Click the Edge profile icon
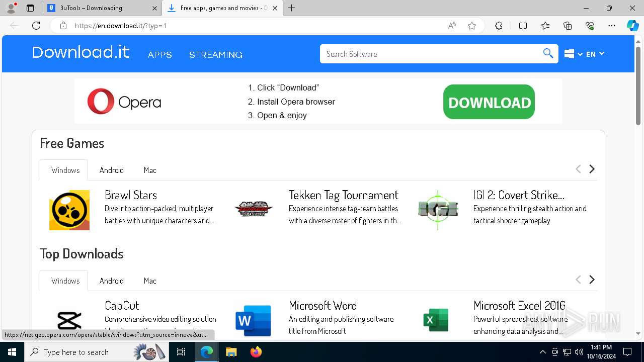Image resolution: width=644 pixels, height=362 pixels. pos(11,8)
